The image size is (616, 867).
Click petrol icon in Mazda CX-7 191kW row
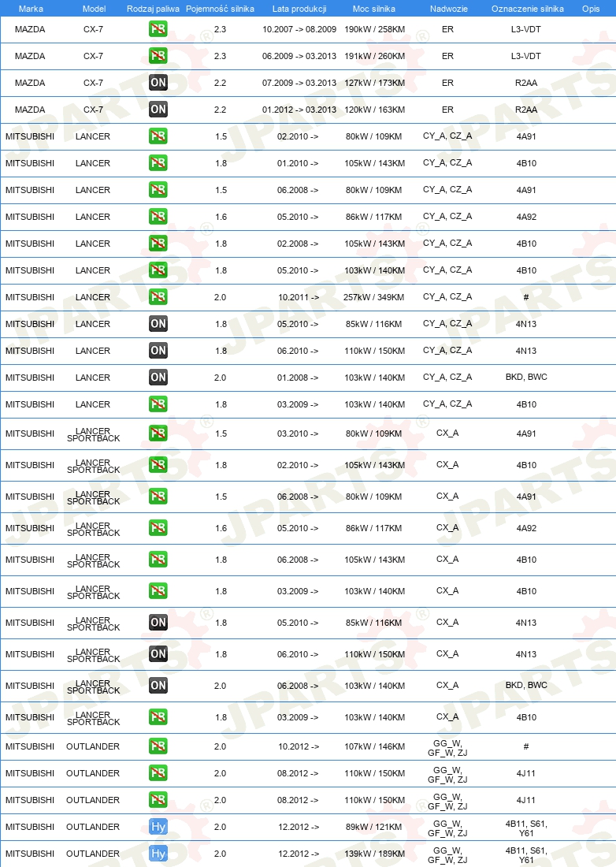158,56
